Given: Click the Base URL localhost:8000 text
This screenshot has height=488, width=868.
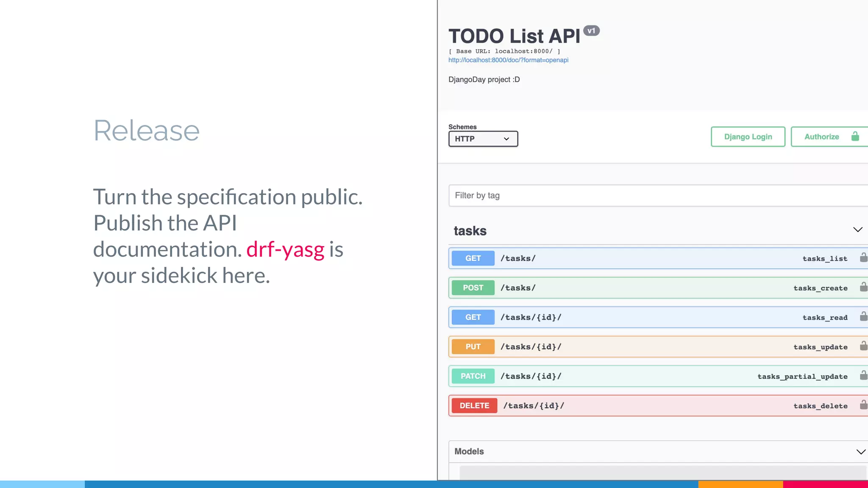Looking at the screenshot, I should (504, 51).
